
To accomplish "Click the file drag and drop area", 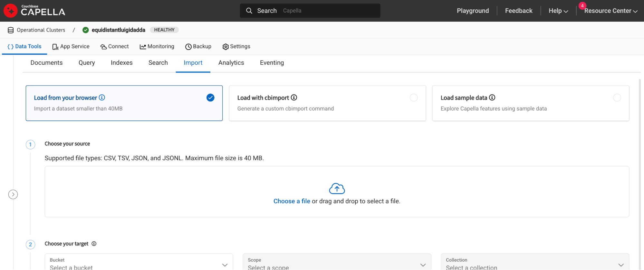I will pos(337,192).
